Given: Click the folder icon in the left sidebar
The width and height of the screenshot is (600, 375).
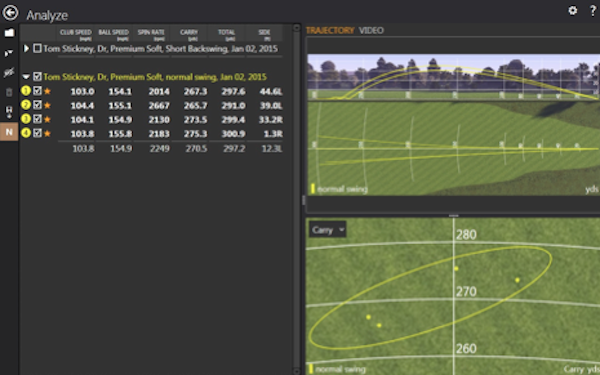Looking at the screenshot, I should click(x=9, y=33).
